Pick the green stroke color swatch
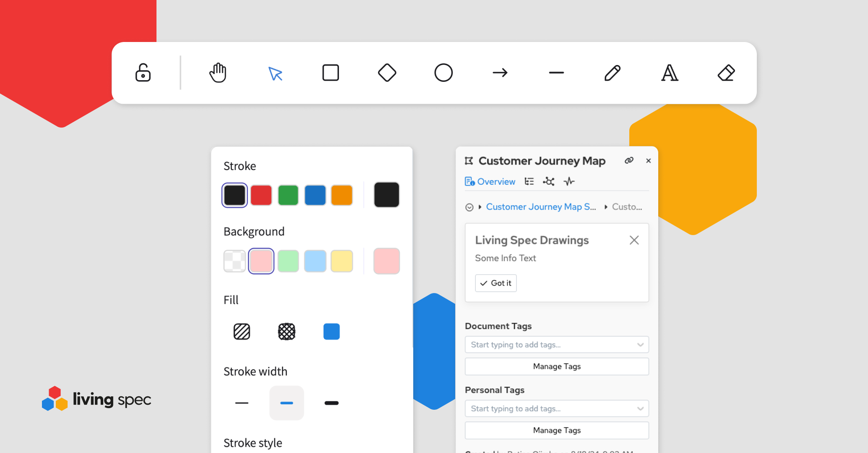 288,195
